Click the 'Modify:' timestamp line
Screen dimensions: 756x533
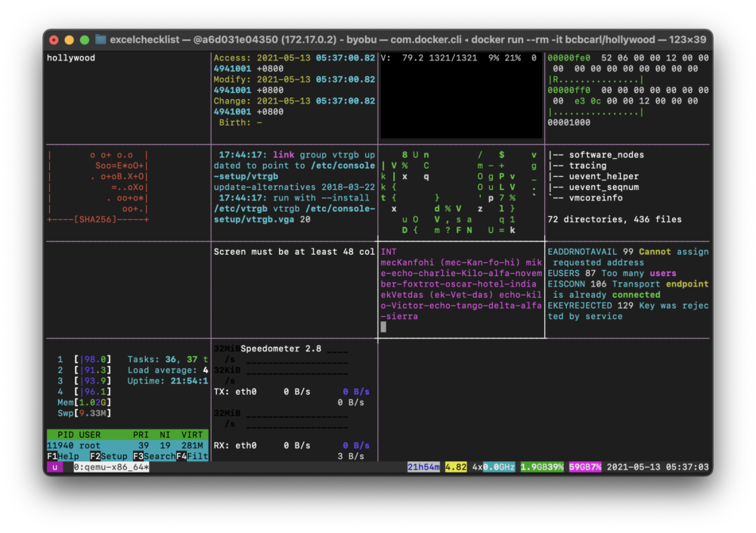tap(294, 79)
